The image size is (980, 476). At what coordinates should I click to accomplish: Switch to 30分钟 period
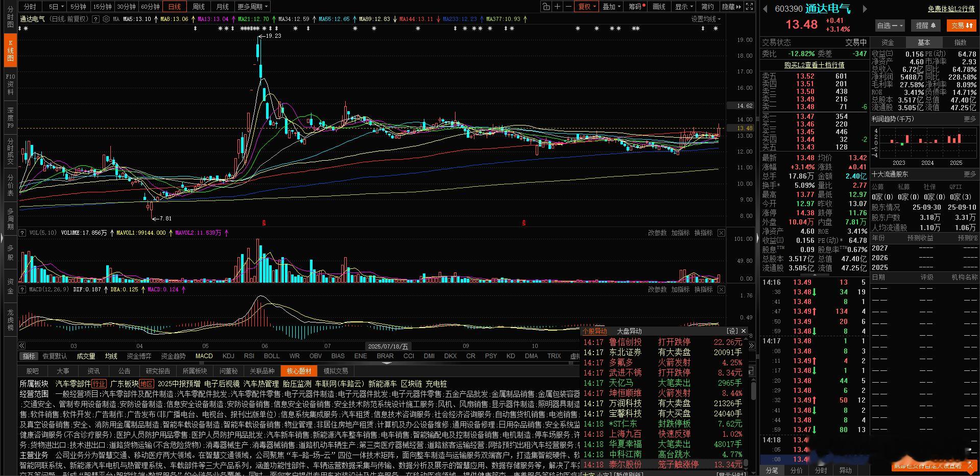(x=126, y=7)
